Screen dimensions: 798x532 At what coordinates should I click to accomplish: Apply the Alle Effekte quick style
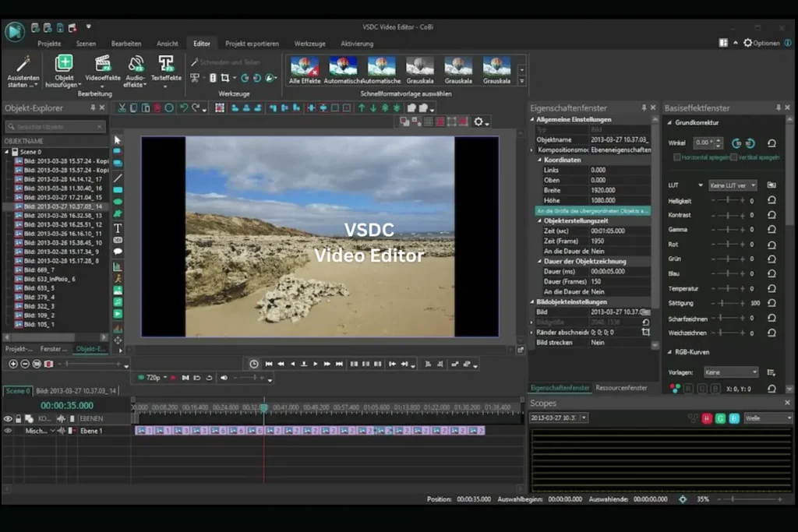point(305,71)
